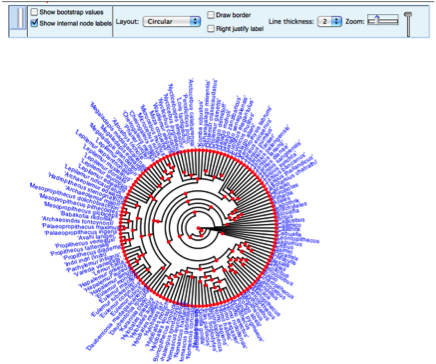Click the toolbar grip handle on far left
Image resolution: width=436 pixels, height=364 pixels.
(18, 18)
